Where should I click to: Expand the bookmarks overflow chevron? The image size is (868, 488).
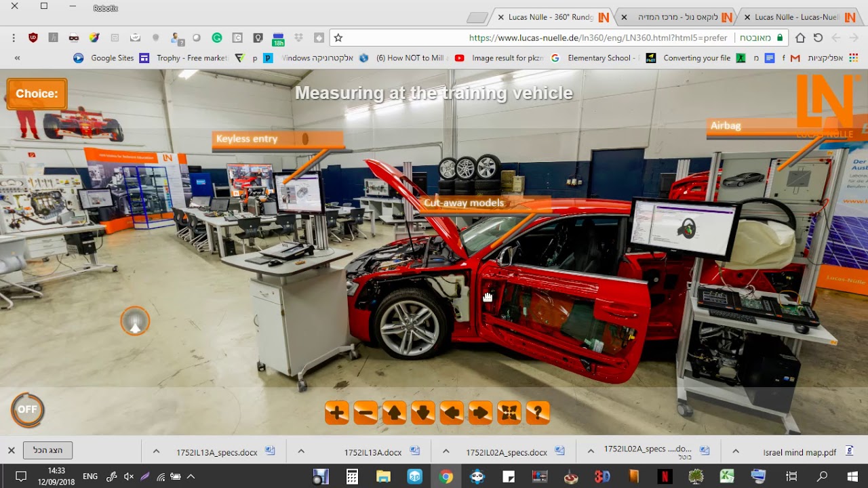click(17, 58)
